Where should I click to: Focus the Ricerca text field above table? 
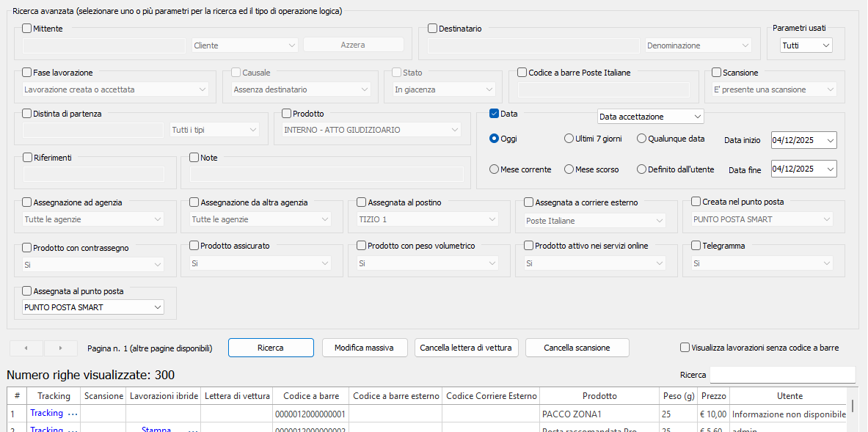tap(782, 375)
